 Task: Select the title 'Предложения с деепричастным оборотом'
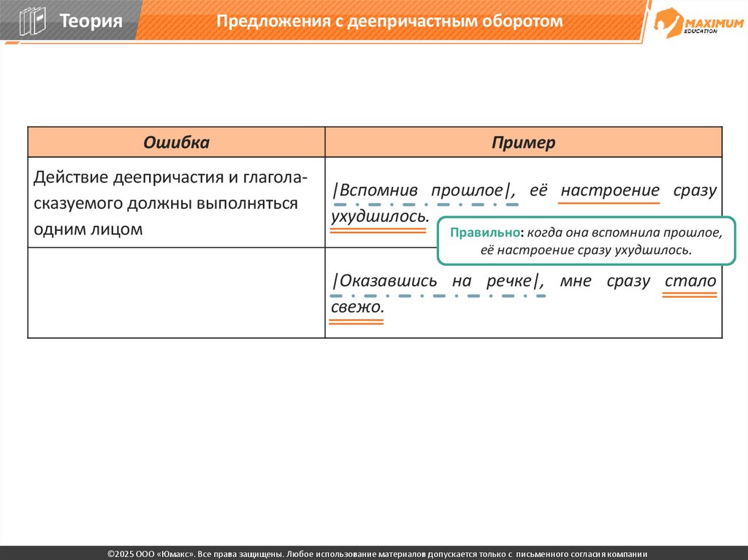389,21
